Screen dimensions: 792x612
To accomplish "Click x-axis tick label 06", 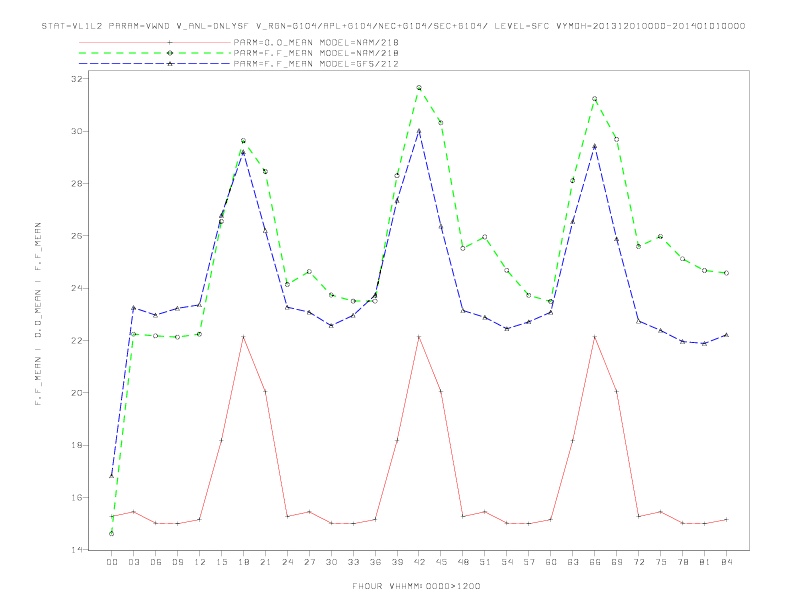I will tap(156, 562).
